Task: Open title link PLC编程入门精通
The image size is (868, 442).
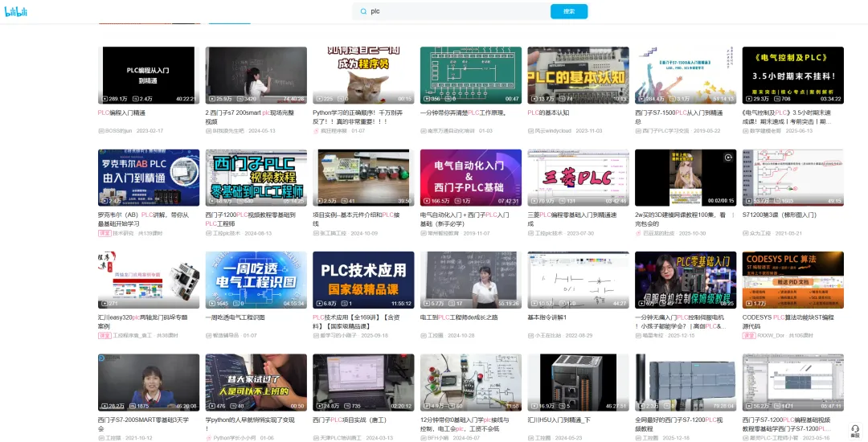Action: tap(122, 113)
